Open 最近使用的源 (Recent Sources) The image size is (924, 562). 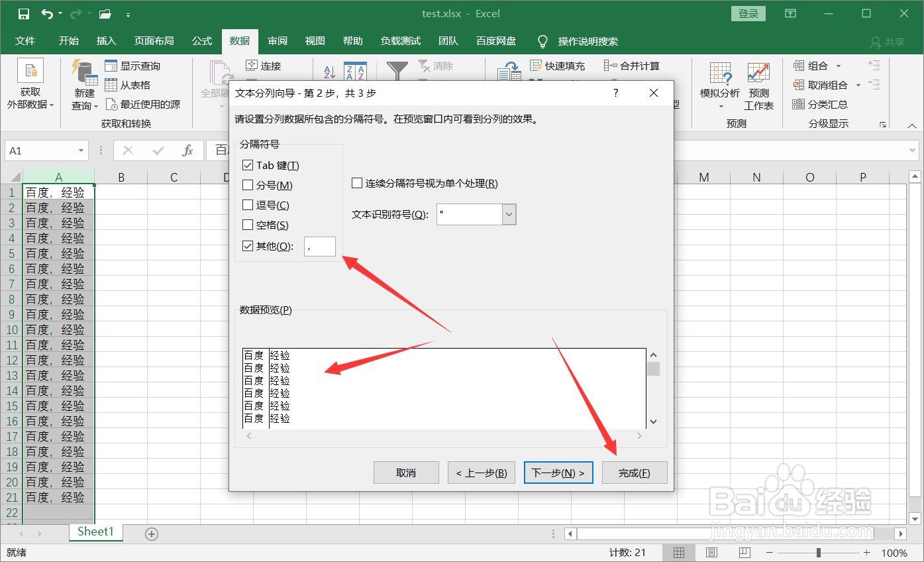144,104
